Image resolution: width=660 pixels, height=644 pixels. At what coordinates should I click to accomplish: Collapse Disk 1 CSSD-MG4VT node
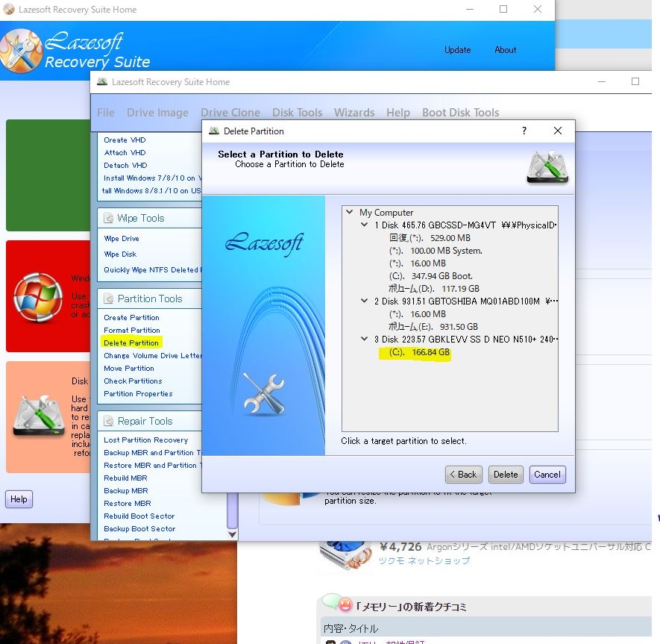coord(365,225)
